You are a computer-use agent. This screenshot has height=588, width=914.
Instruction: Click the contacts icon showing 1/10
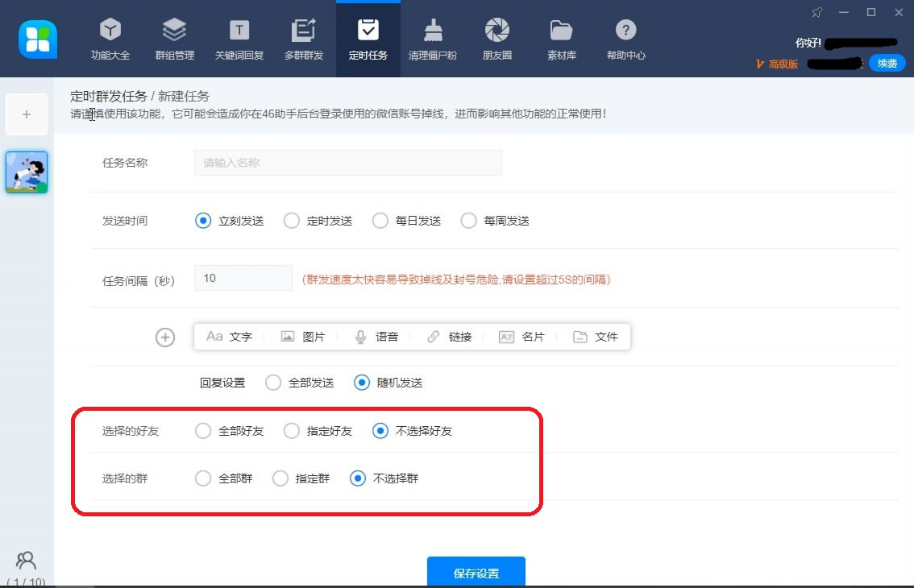(26, 561)
